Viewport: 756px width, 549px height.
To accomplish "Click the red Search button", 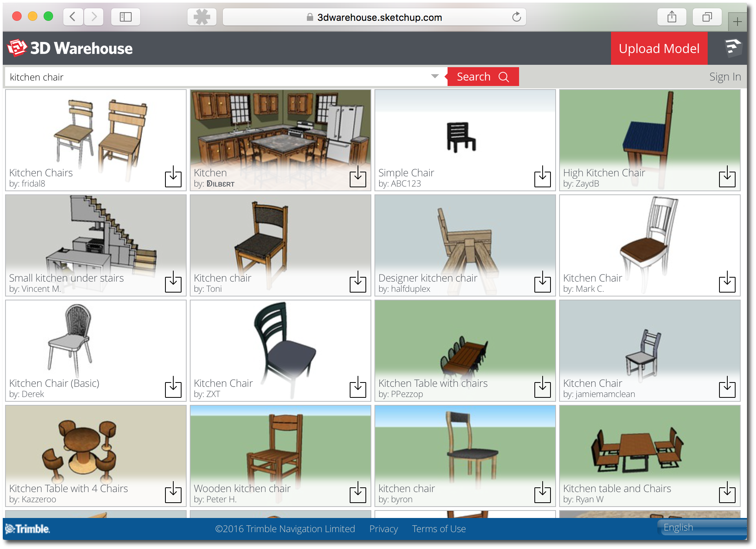I will pos(483,77).
